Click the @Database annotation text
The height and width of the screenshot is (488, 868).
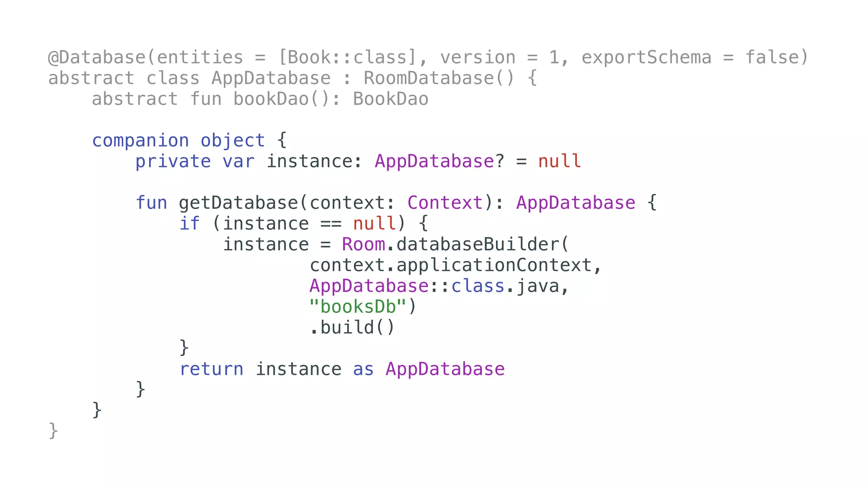97,58
